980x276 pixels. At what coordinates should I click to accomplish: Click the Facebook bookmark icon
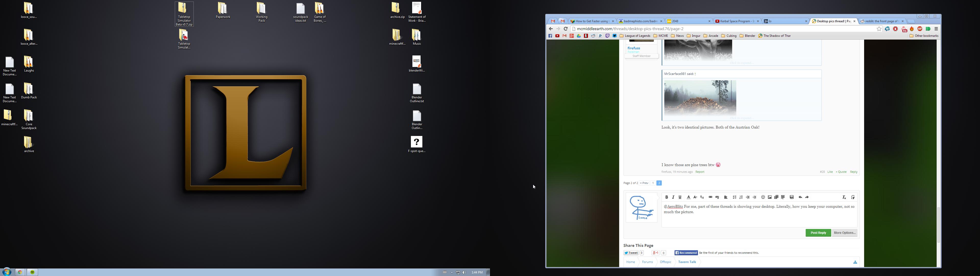pyautogui.click(x=550, y=36)
